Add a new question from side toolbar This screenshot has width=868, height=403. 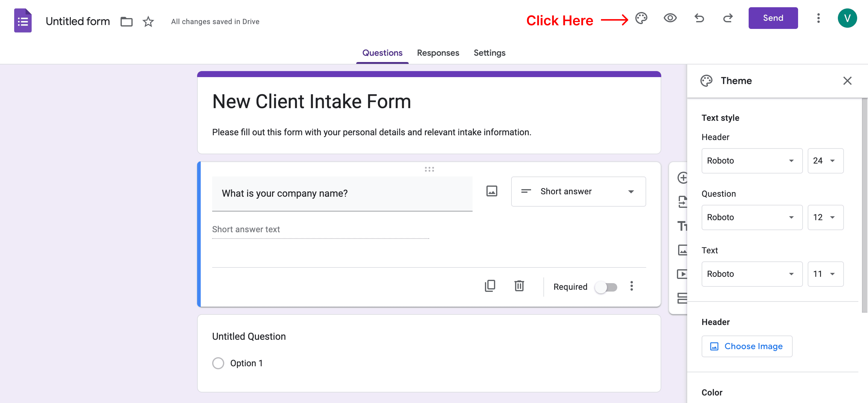[682, 178]
